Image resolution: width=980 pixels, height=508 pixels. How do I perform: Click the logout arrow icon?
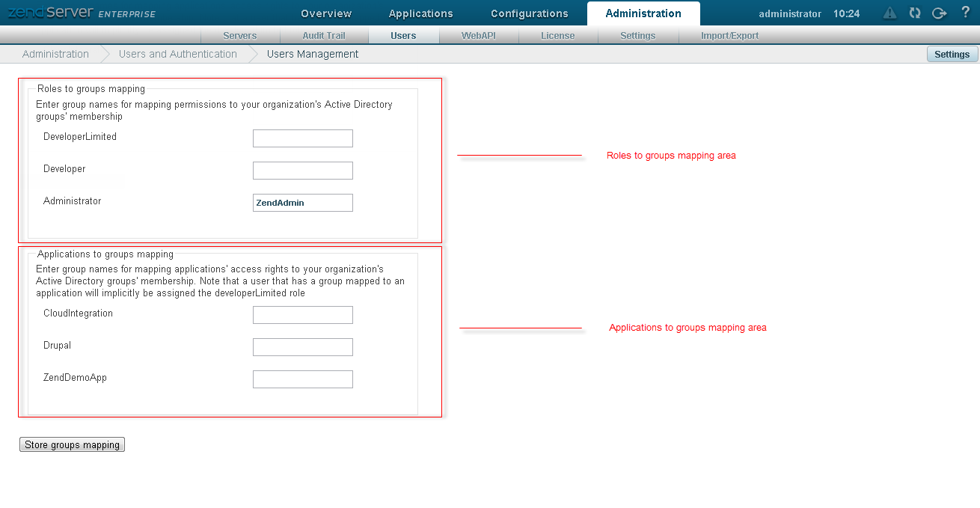(x=939, y=13)
